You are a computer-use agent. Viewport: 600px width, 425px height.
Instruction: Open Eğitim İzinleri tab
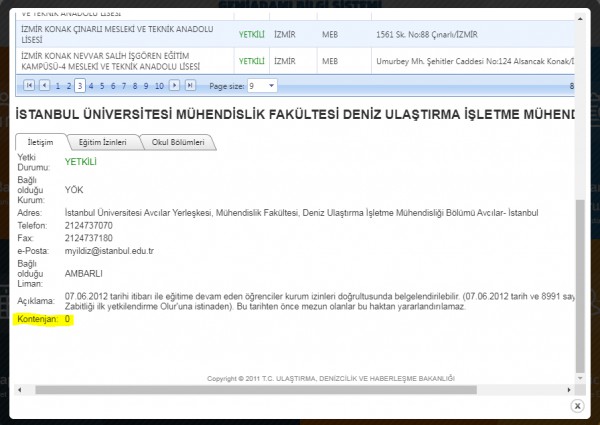point(103,142)
